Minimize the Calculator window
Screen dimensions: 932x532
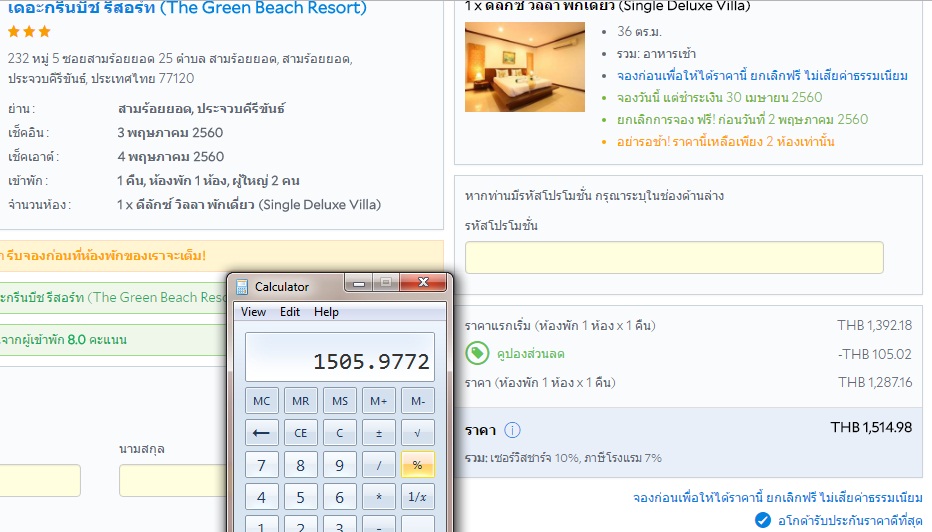pos(358,283)
